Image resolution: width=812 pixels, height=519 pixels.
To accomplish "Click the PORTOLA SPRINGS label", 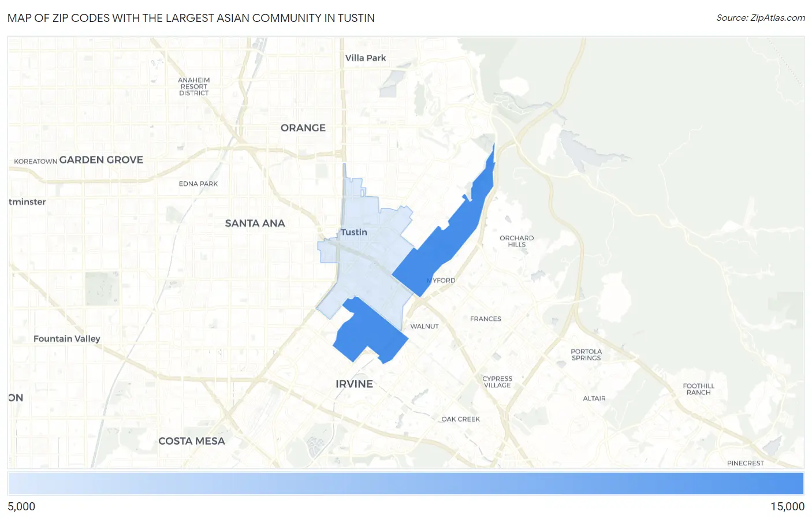I will (x=586, y=355).
